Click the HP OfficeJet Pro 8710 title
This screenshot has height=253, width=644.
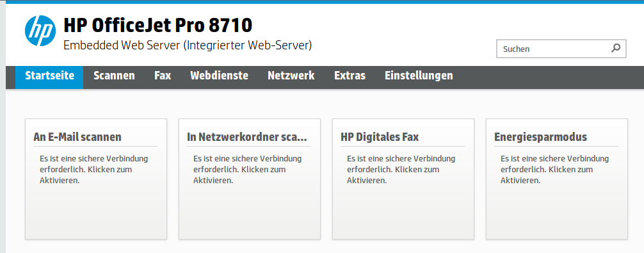(x=157, y=26)
